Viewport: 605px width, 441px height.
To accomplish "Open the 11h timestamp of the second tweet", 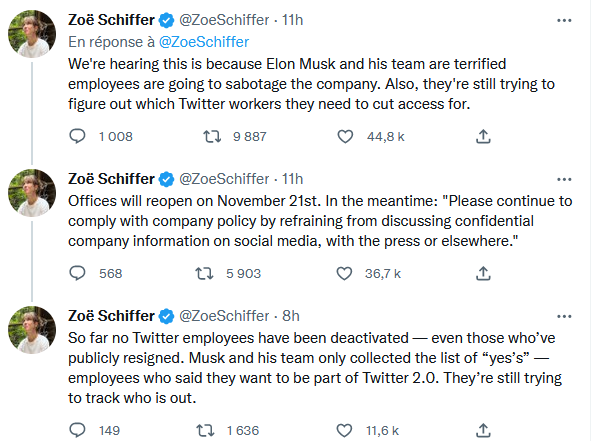I will coord(292,179).
